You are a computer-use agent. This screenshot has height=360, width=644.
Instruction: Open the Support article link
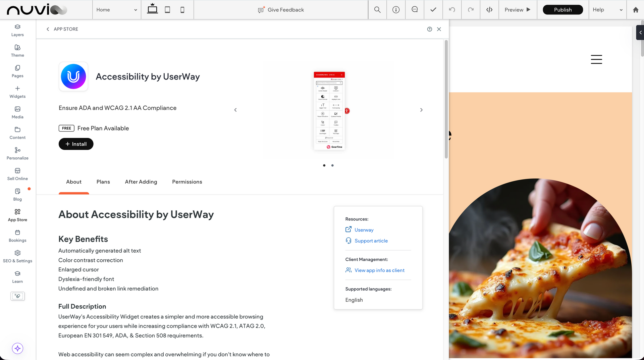pos(371,241)
